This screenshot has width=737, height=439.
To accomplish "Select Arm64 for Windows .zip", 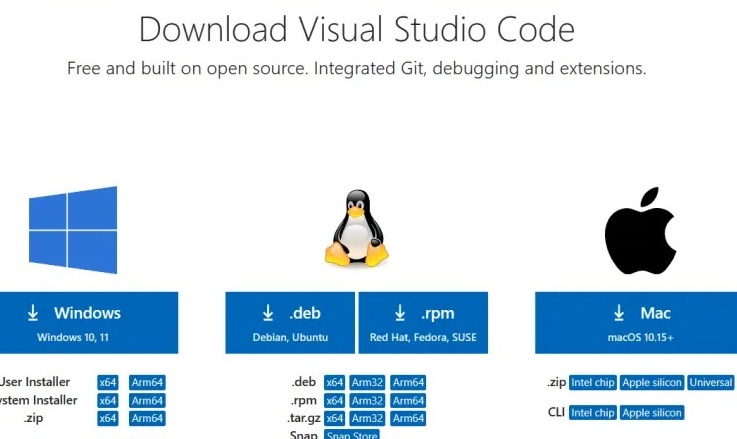I will (x=147, y=418).
